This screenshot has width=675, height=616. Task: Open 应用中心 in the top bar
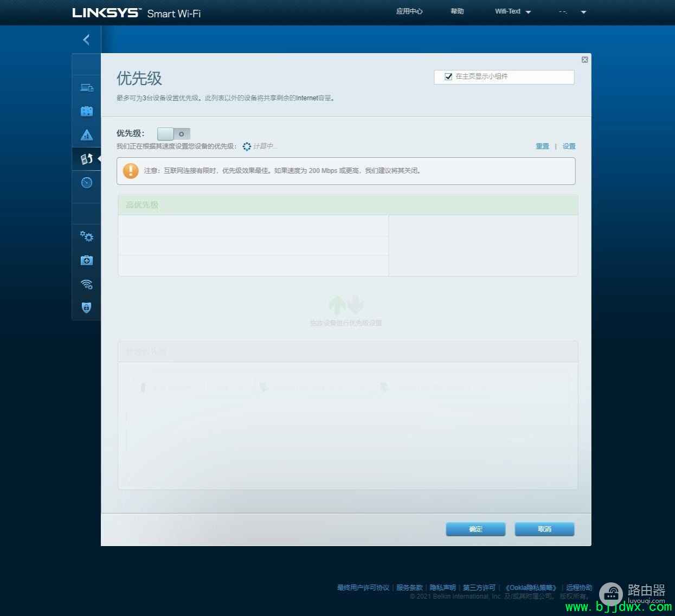[x=409, y=11]
